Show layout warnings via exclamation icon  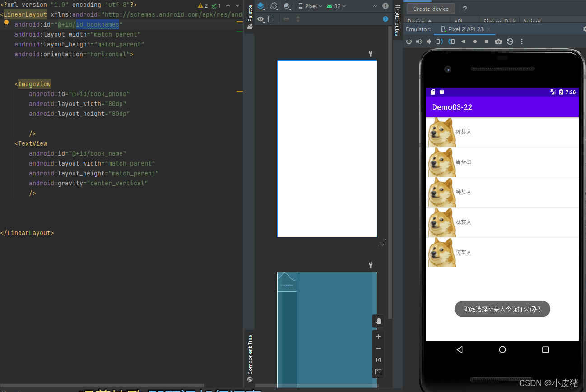[385, 6]
